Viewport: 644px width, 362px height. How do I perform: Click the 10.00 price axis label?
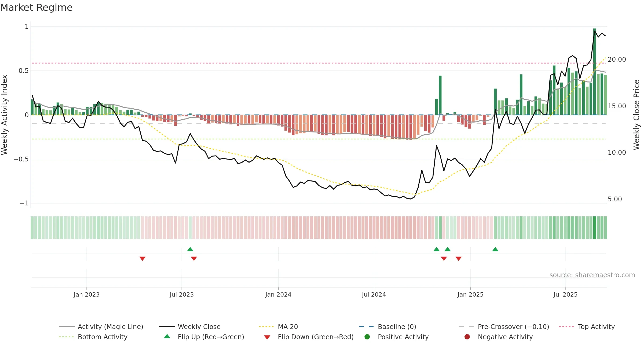[x=617, y=152]
